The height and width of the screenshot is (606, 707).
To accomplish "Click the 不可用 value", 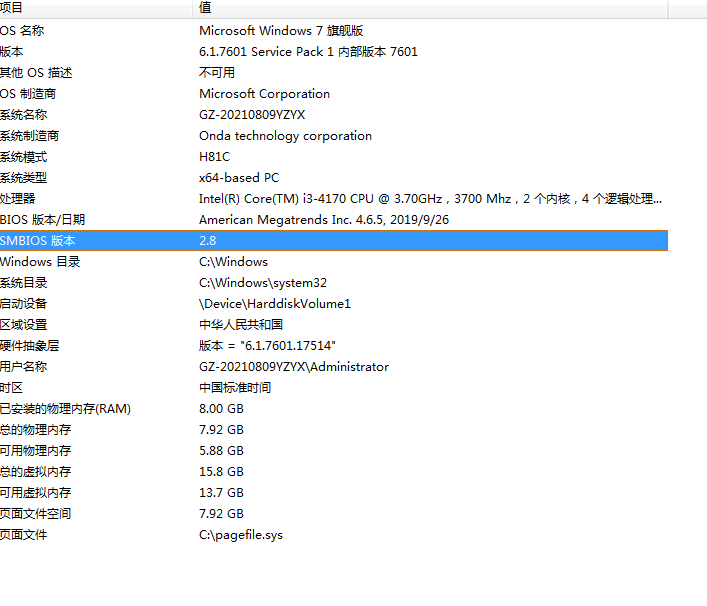I will coord(216,73).
